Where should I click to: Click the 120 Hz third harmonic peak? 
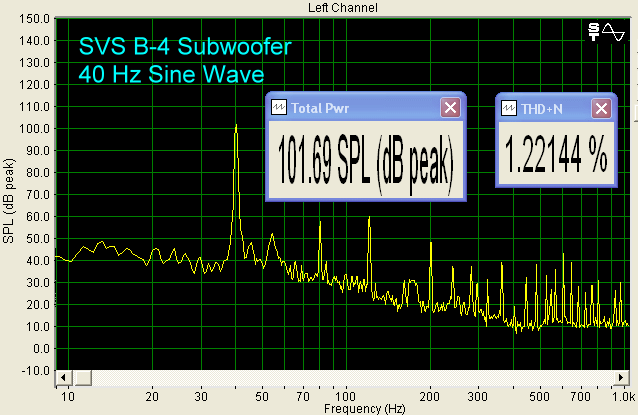point(369,218)
